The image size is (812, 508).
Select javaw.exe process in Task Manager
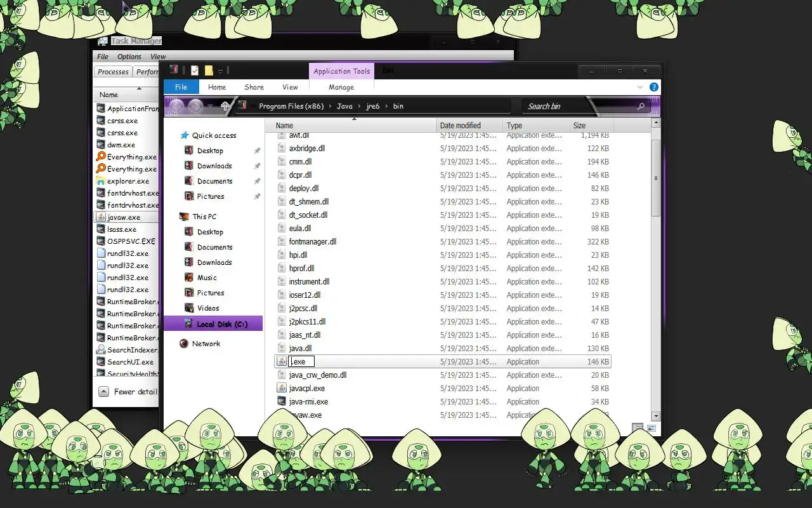[x=126, y=217]
